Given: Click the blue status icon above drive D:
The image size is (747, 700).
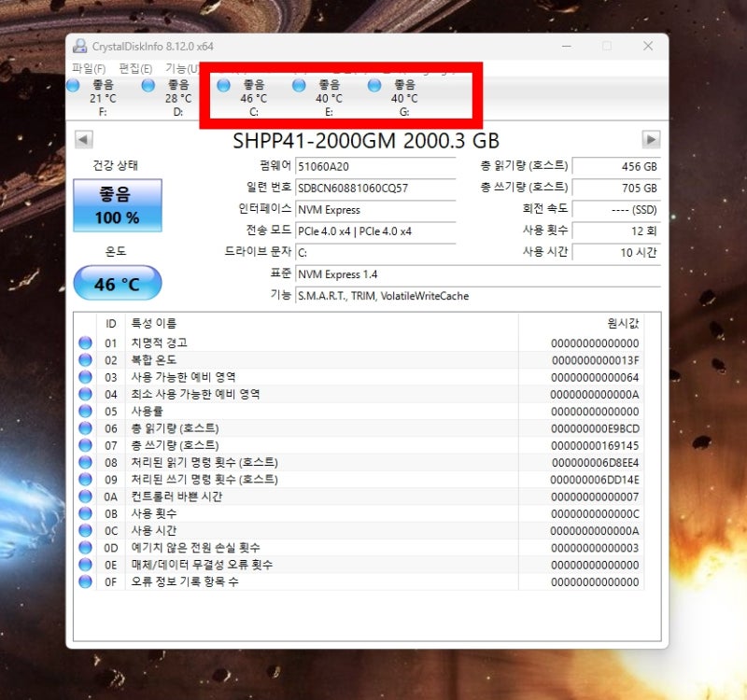Looking at the screenshot, I should click(148, 84).
